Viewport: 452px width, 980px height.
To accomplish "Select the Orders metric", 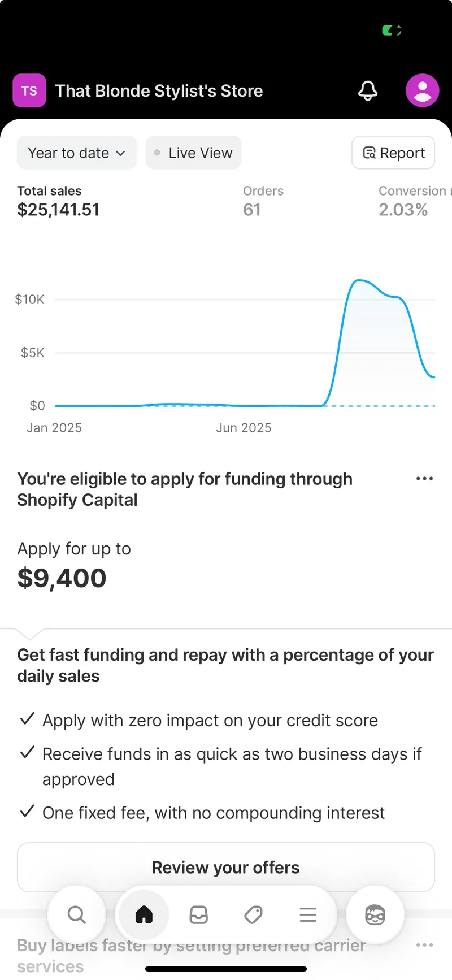I will [263, 202].
